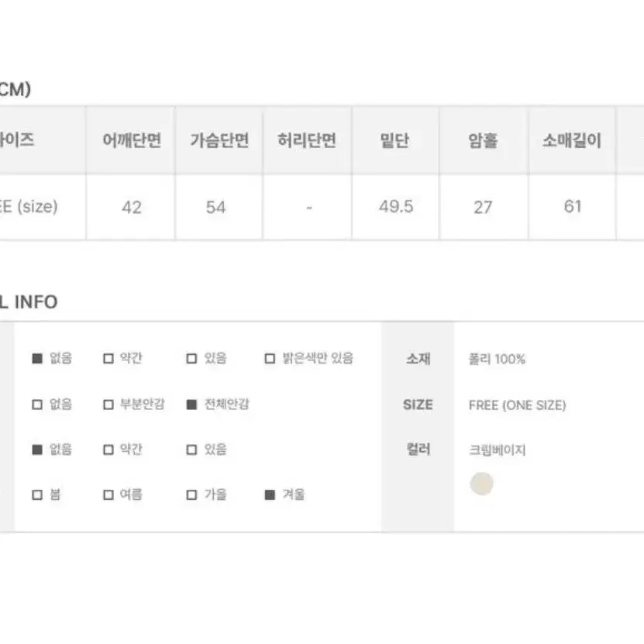The width and height of the screenshot is (644, 644).
Task: Click the 어깨단면 column header
Action: [132, 140]
